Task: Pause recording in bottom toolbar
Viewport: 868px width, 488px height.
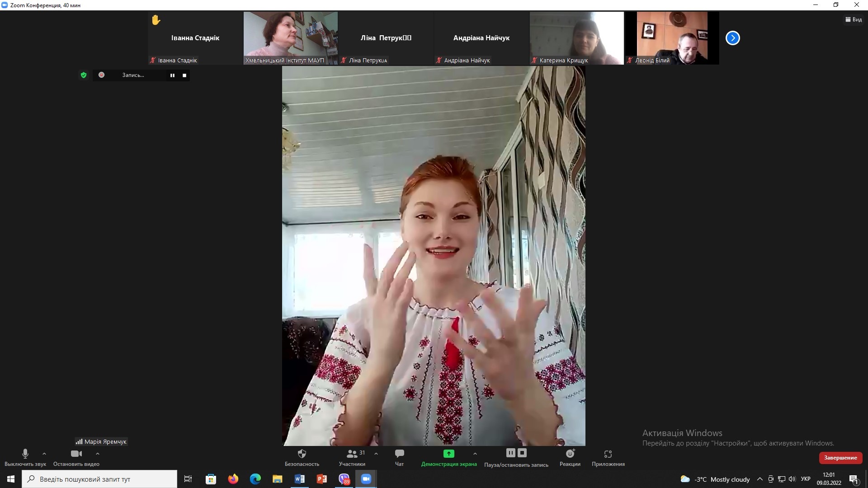Action: point(510,453)
